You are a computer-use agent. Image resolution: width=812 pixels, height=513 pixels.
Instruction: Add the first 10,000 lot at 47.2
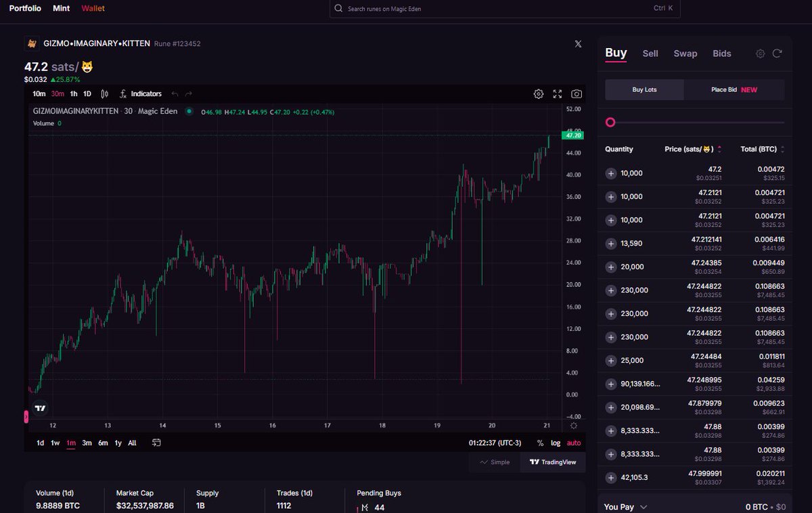click(x=611, y=173)
